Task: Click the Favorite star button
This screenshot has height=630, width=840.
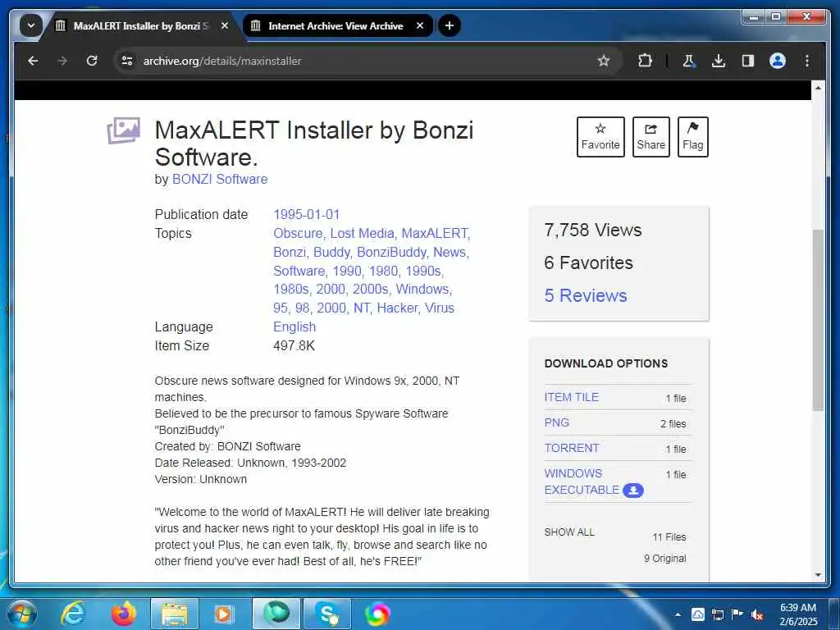Action: 600,137
